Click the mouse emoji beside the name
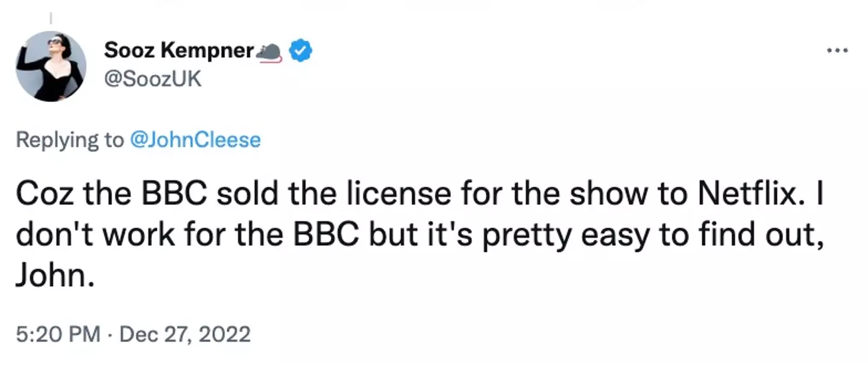This screenshot has width=868, height=365. pos(269,53)
